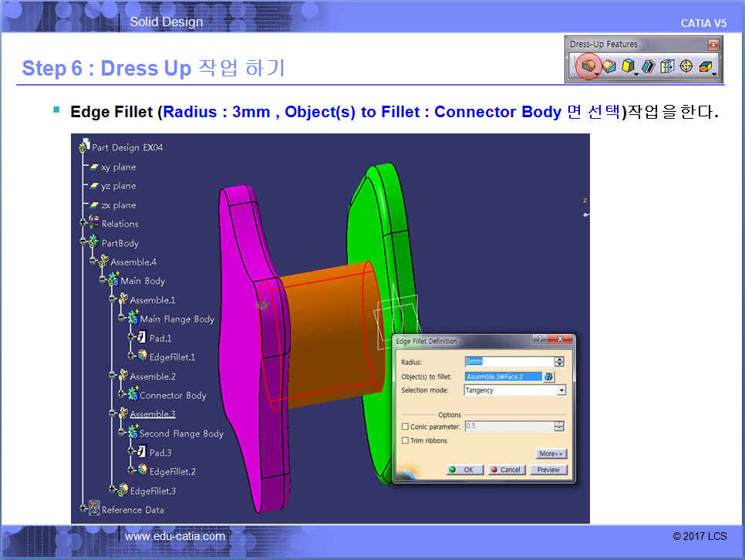Select the Remove Face tool icon
Screen dimensions: 745x560
[705, 67]
